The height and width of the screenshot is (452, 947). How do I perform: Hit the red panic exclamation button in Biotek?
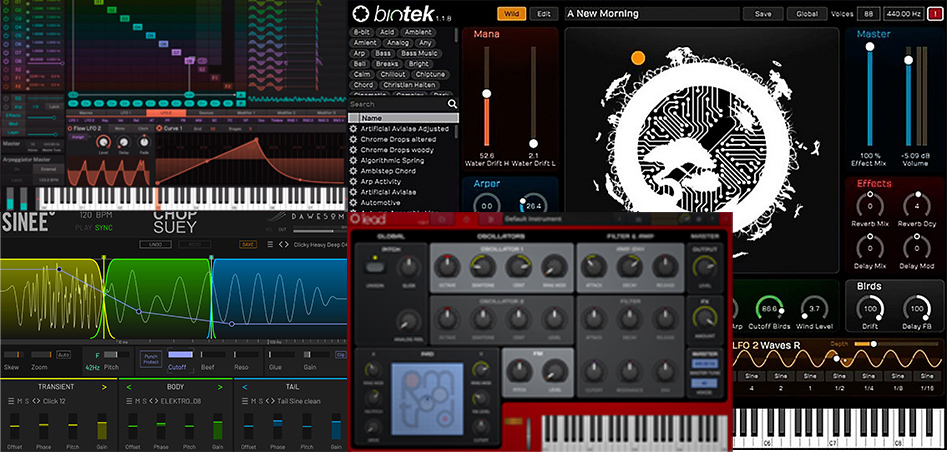934,13
